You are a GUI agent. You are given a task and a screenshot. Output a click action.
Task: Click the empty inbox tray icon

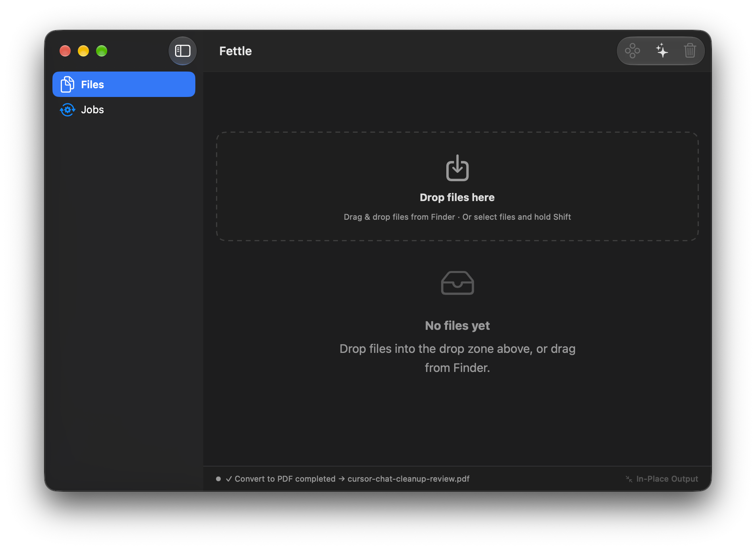(457, 283)
